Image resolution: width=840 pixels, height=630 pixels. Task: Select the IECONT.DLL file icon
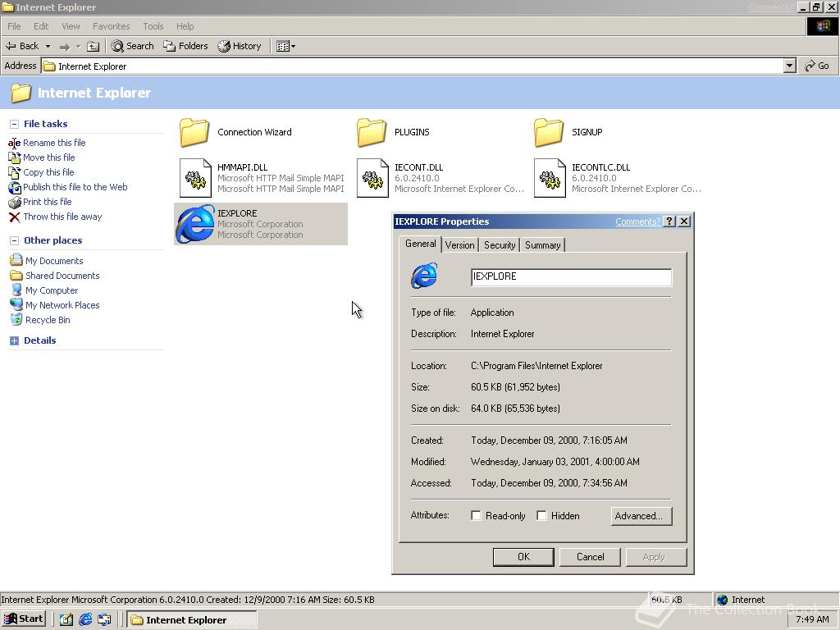[x=372, y=178]
